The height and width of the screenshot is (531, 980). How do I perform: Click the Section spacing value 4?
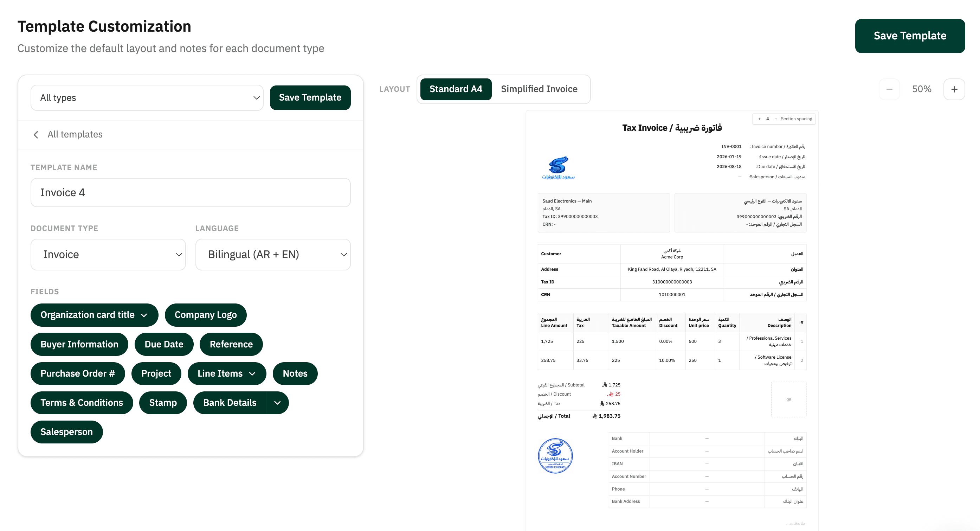(x=767, y=119)
